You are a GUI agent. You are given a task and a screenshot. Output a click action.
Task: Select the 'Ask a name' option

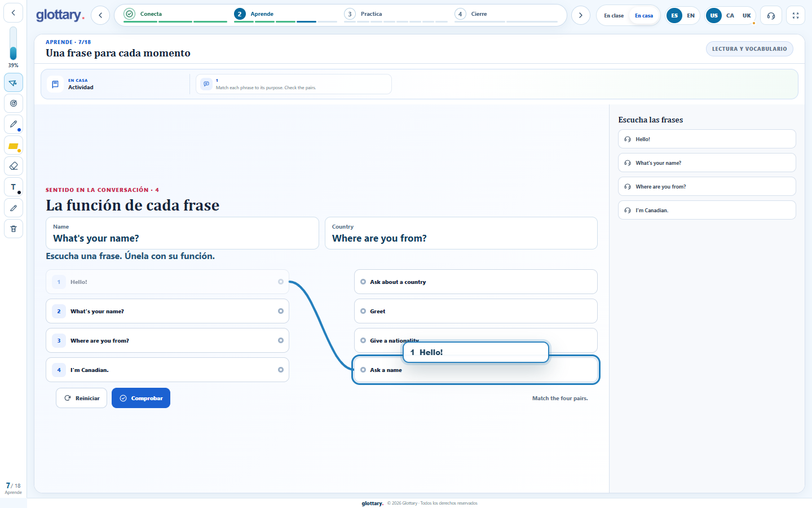(x=476, y=370)
